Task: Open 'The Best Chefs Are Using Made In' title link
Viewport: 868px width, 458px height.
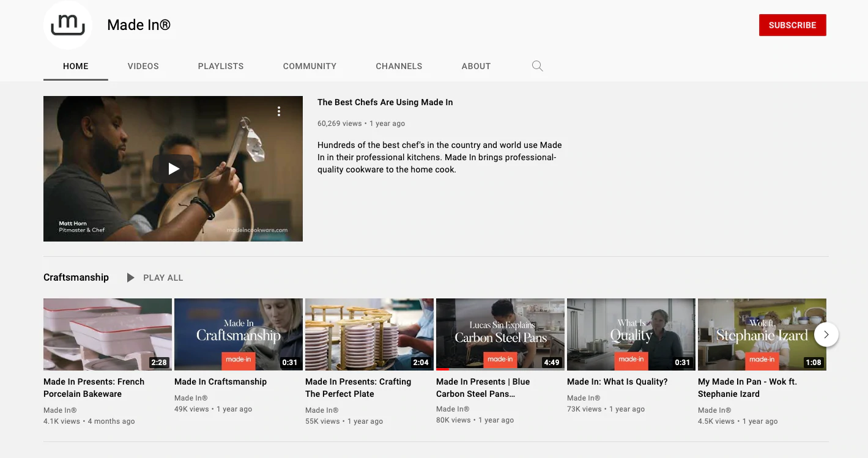Action: (385, 102)
